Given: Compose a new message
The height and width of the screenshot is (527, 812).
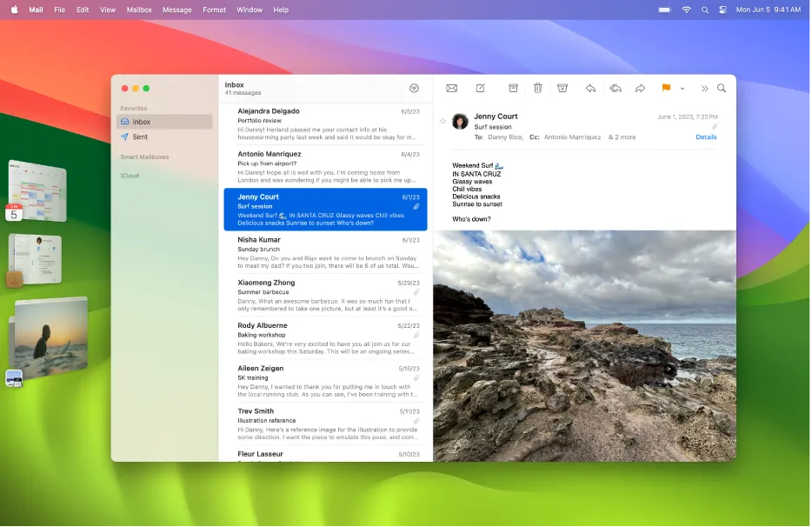Looking at the screenshot, I should pyautogui.click(x=481, y=88).
